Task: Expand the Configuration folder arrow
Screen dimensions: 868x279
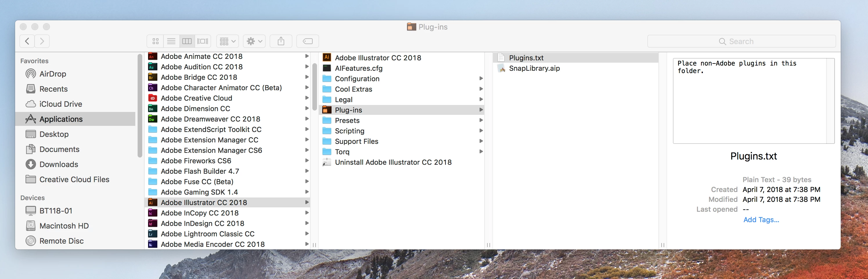Action: click(481, 78)
